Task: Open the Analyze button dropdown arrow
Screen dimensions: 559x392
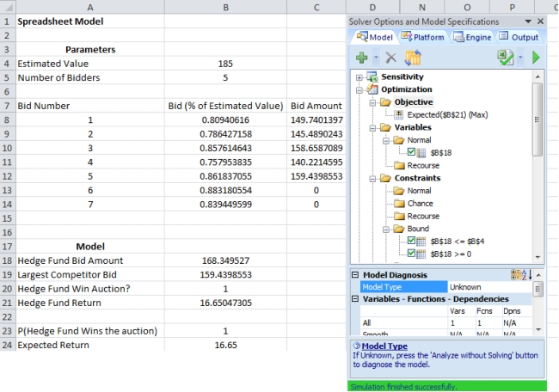Action: [520, 58]
